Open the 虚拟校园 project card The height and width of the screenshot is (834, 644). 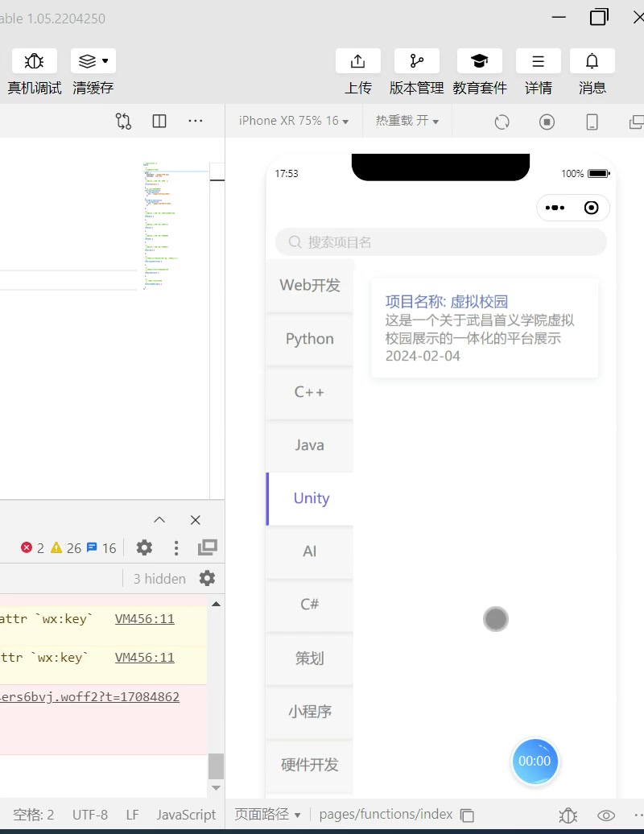point(485,328)
